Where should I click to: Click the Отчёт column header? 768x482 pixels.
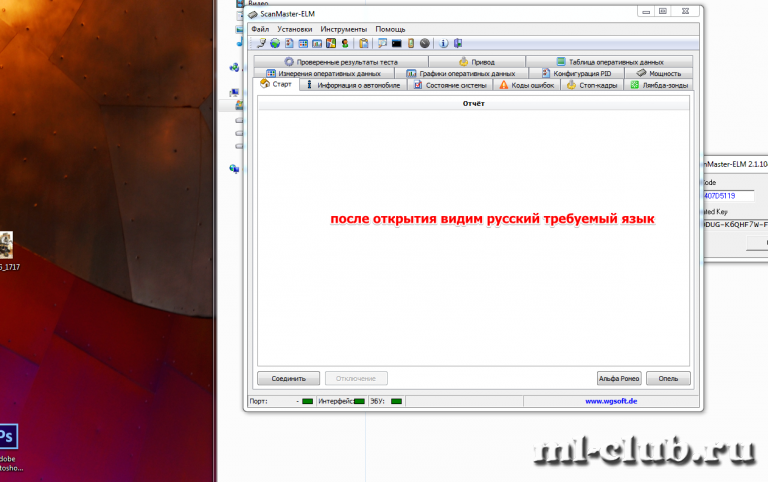[x=473, y=103]
